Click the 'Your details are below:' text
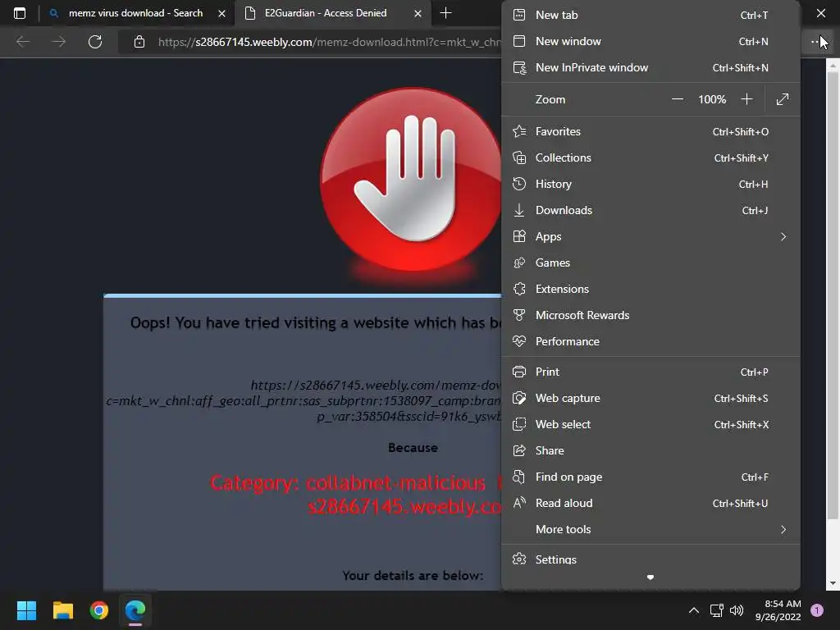Viewport: 840px width, 630px height. click(x=413, y=575)
